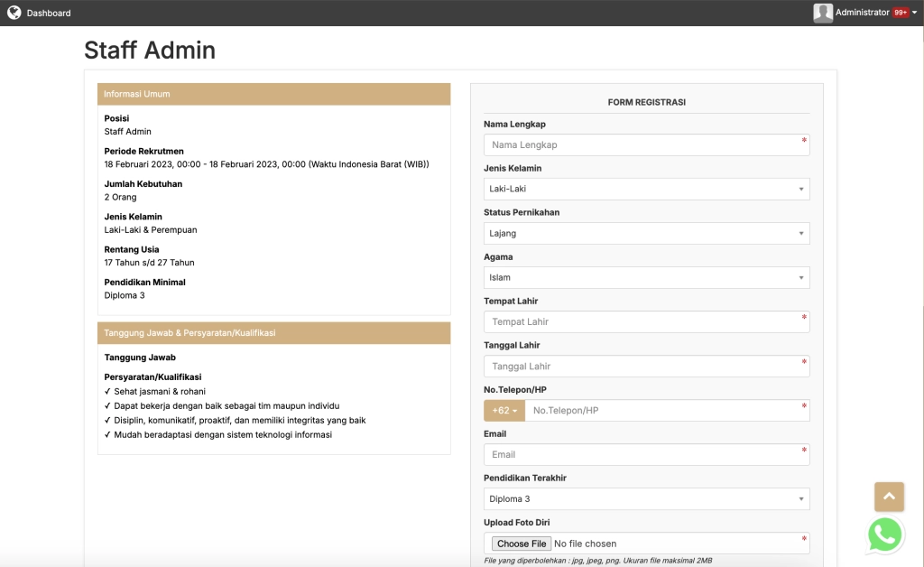Open the Administrator user menu
Viewport: 924px width, 567px height.
click(x=862, y=13)
